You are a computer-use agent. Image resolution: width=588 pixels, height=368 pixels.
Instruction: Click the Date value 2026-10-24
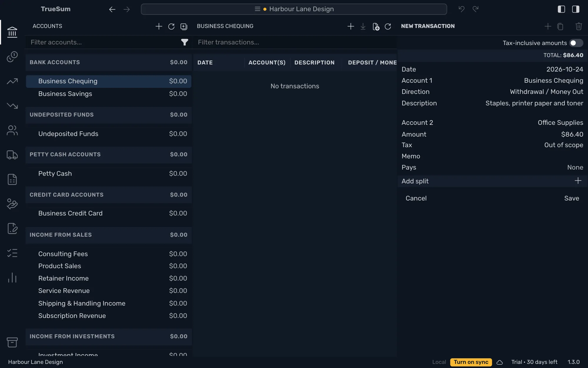coord(564,69)
